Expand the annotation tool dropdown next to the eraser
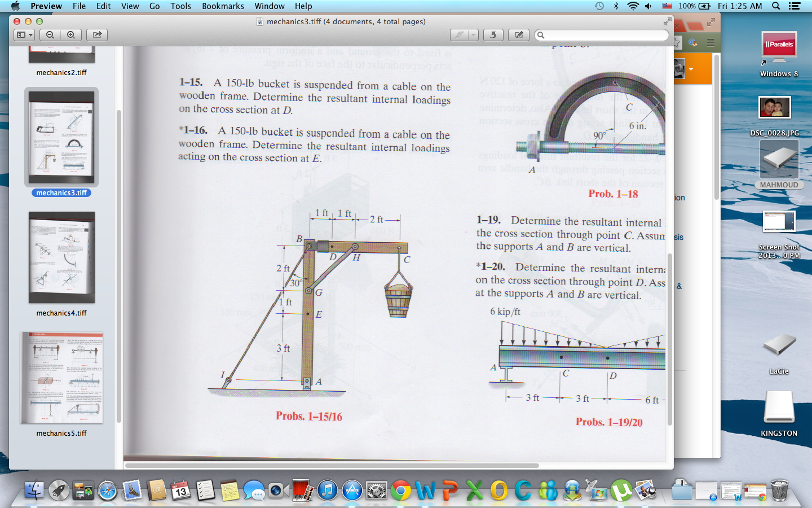Viewport: 812px width, 508px height. click(x=472, y=34)
